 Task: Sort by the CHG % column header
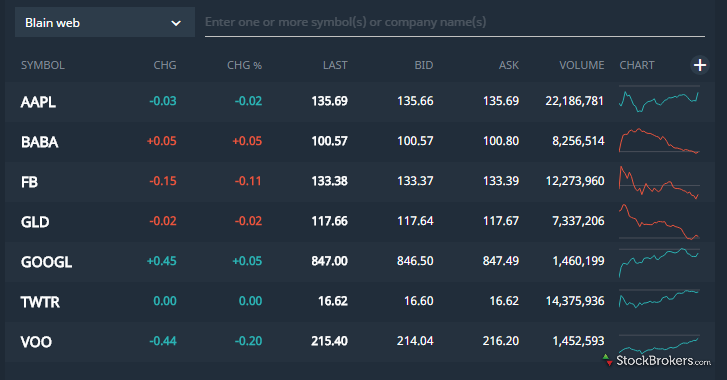[x=244, y=65]
